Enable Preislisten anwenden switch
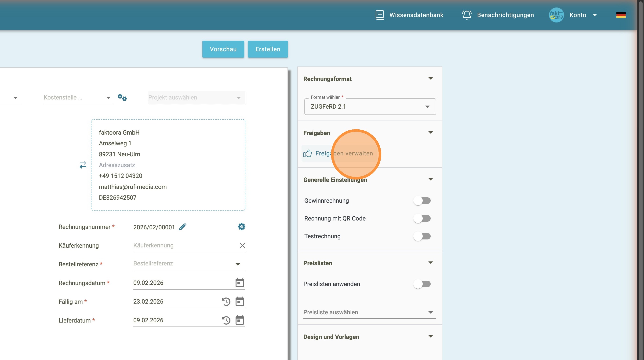 (x=422, y=284)
